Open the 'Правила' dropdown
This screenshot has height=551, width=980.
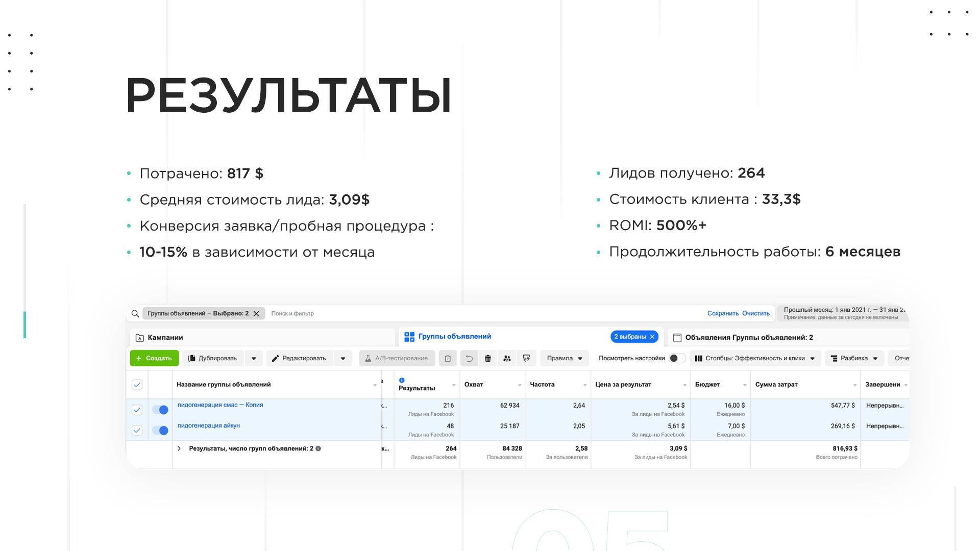coord(565,358)
